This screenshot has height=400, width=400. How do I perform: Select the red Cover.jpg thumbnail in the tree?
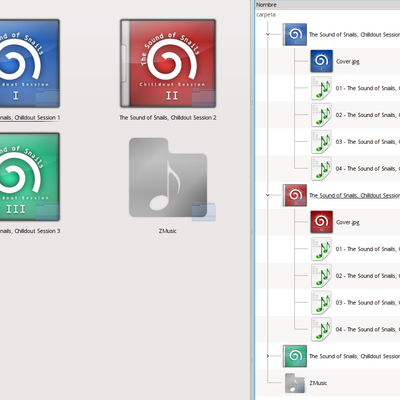coord(321,222)
